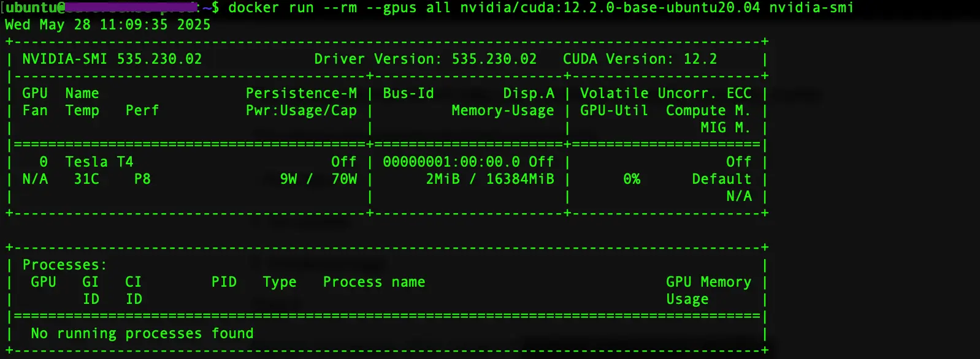980x359 pixels.
Task: Click the P8 performance state value
Action: click(x=142, y=179)
